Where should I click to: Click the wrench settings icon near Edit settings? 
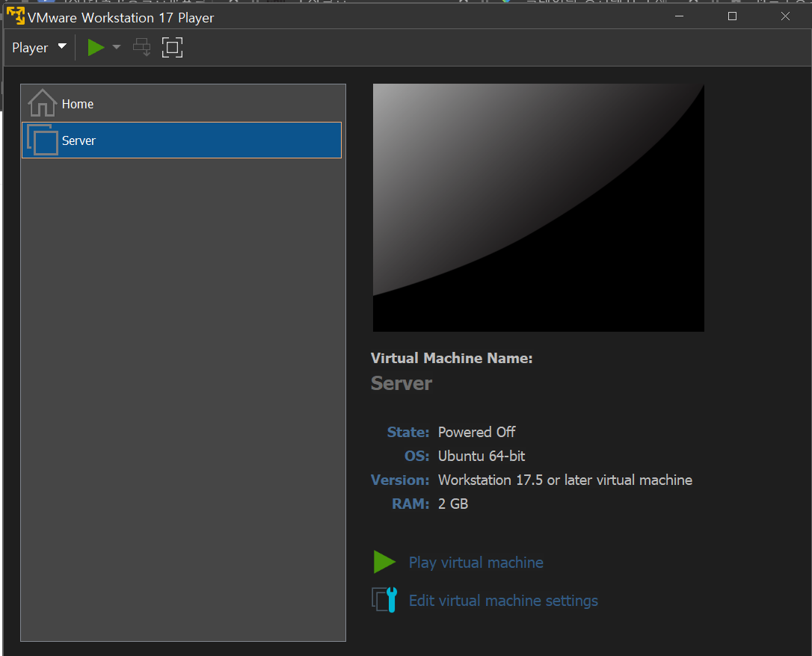tap(384, 600)
